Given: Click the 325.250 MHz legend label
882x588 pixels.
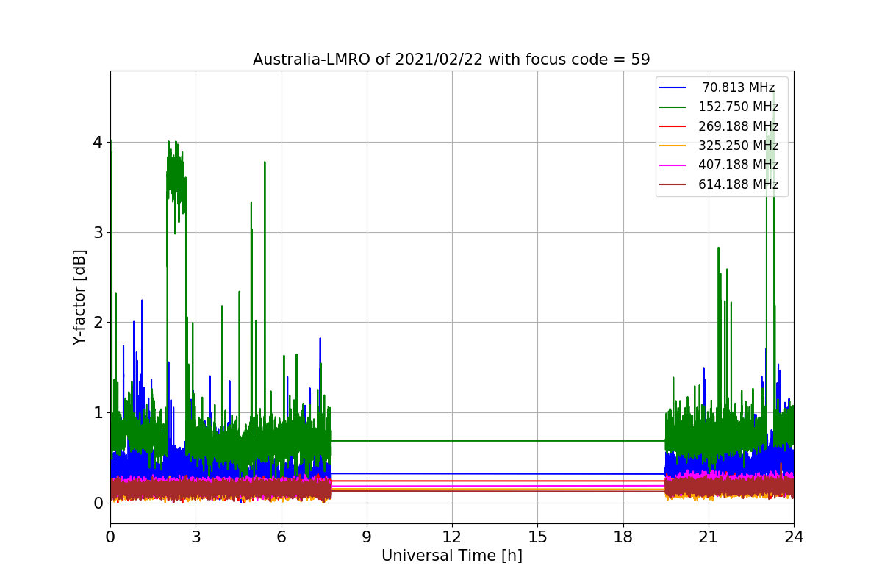Looking at the screenshot, I should pyautogui.click(x=739, y=146).
